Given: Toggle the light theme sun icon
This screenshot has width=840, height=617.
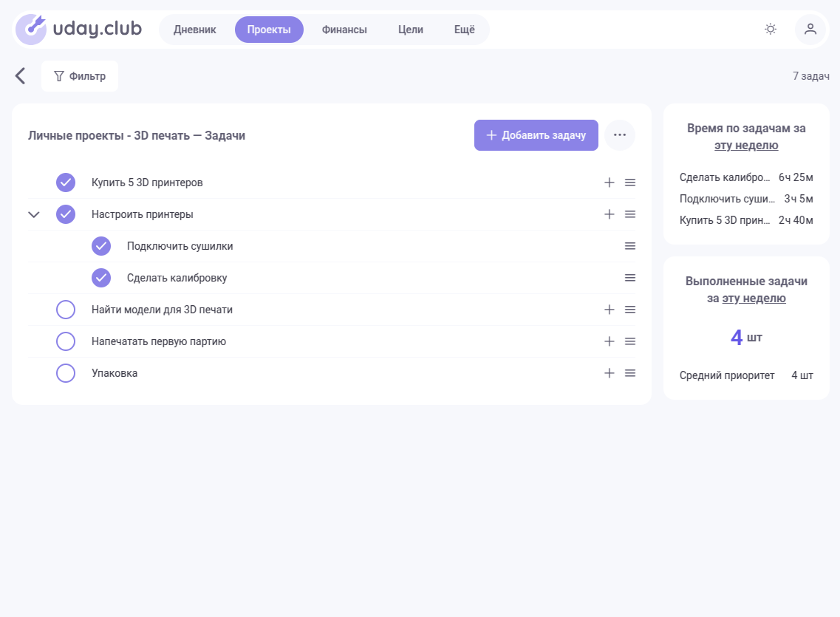Looking at the screenshot, I should (x=771, y=29).
